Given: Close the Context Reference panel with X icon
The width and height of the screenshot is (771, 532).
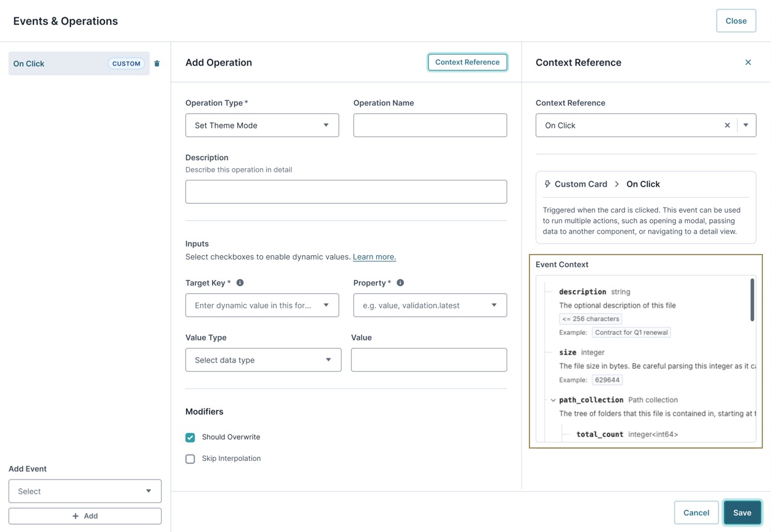Looking at the screenshot, I should (748, 62).
